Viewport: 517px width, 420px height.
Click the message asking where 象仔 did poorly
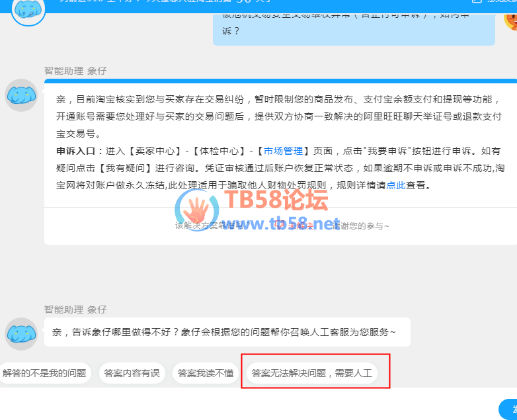[227, 332]
